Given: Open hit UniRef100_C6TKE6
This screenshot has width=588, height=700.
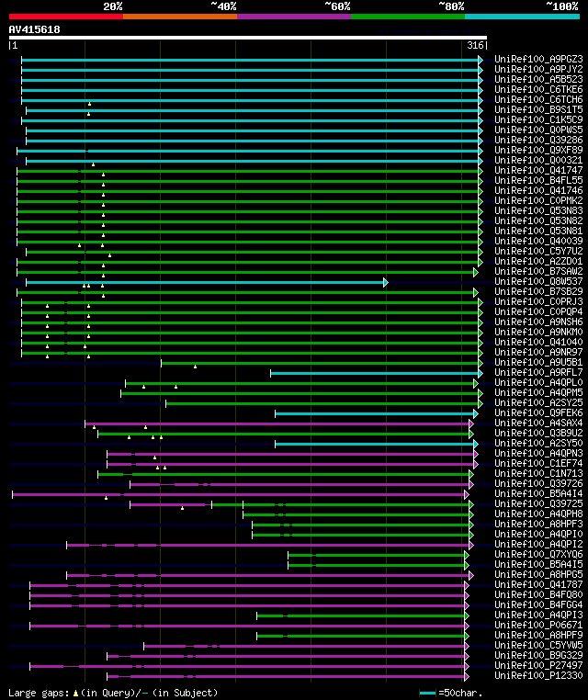Looking at the screenshot, I should pyautogui.click(x=538, y=89).
